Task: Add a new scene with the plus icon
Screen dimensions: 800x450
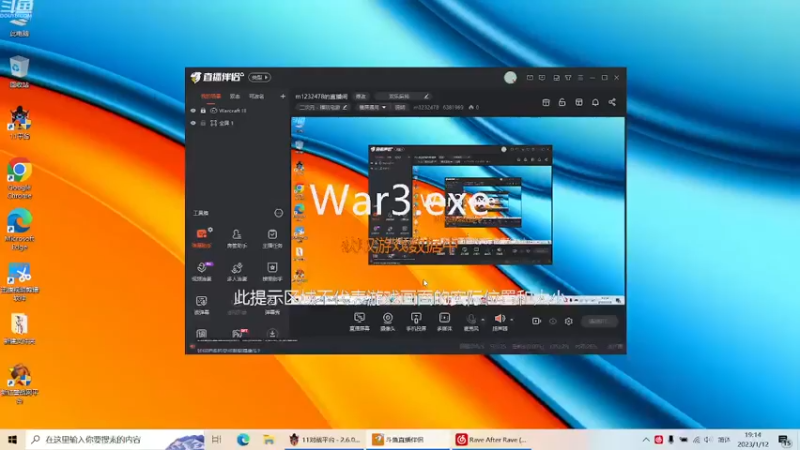Action: [283, 96]
